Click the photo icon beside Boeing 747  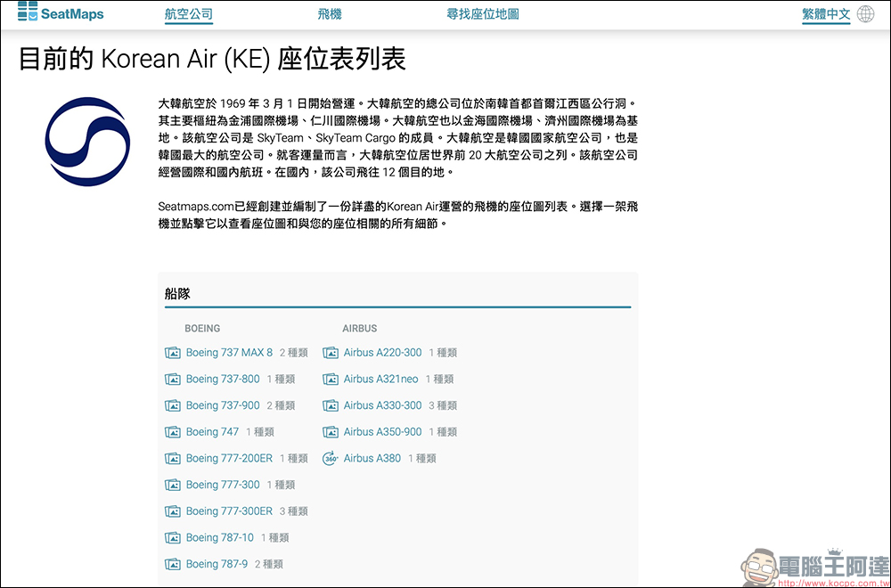coord(173,432)
